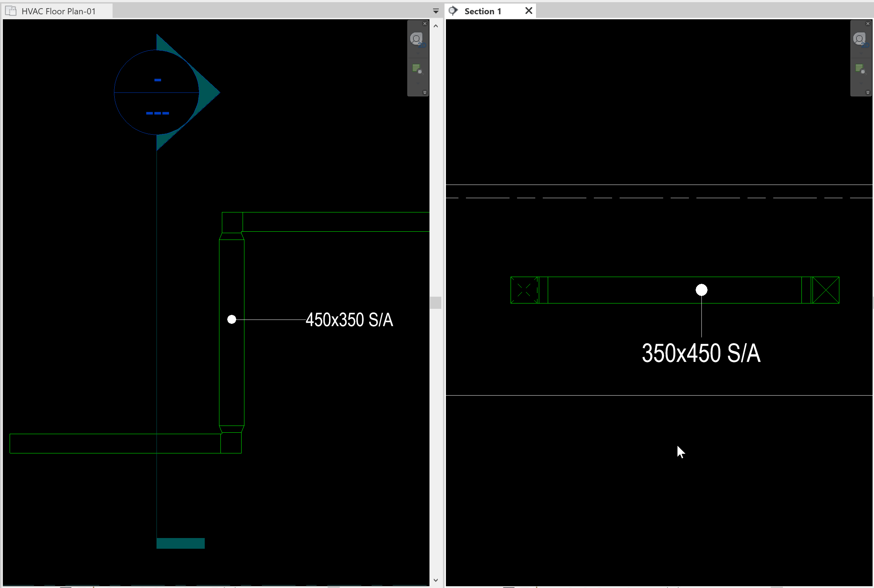
Task: Activate the Zoom tool on floor plan navigation bar
Action: pyautogui.click(x=417, y=69)
